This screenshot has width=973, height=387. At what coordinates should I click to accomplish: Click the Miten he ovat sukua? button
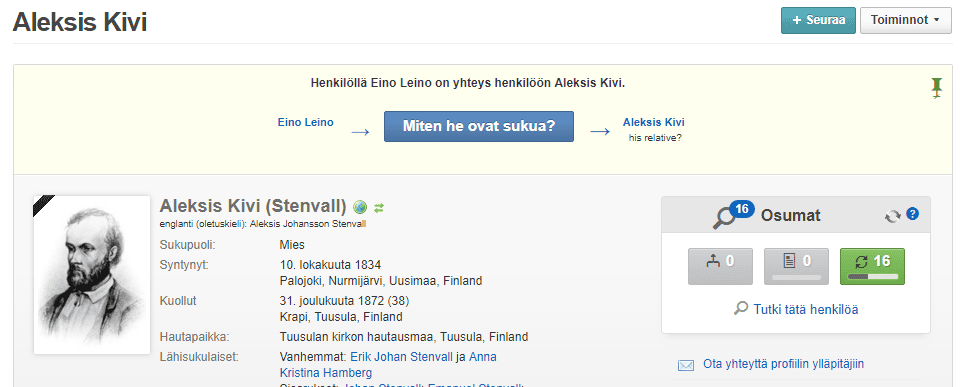point(478,127)
